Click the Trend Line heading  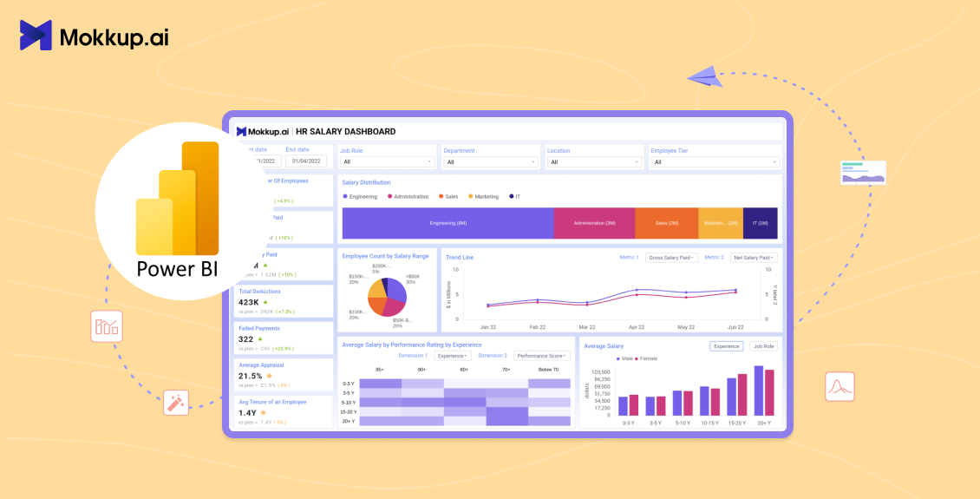coord(460,257)
